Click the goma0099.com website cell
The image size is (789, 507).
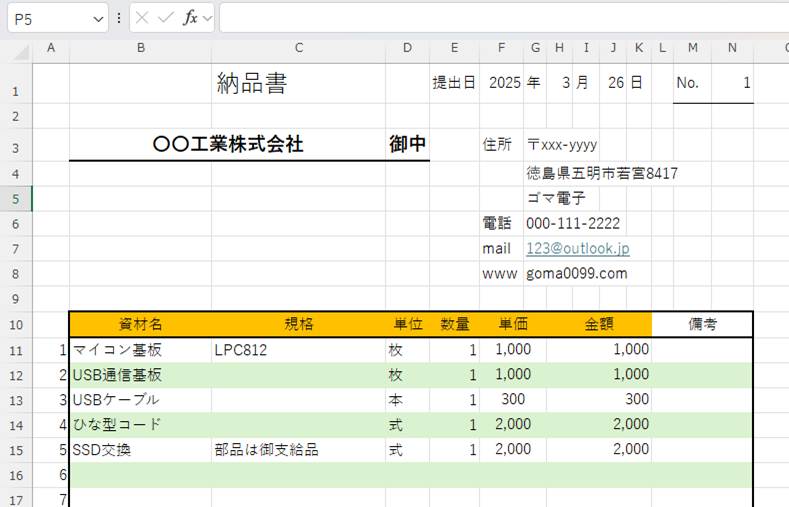(x=576, y=273)
